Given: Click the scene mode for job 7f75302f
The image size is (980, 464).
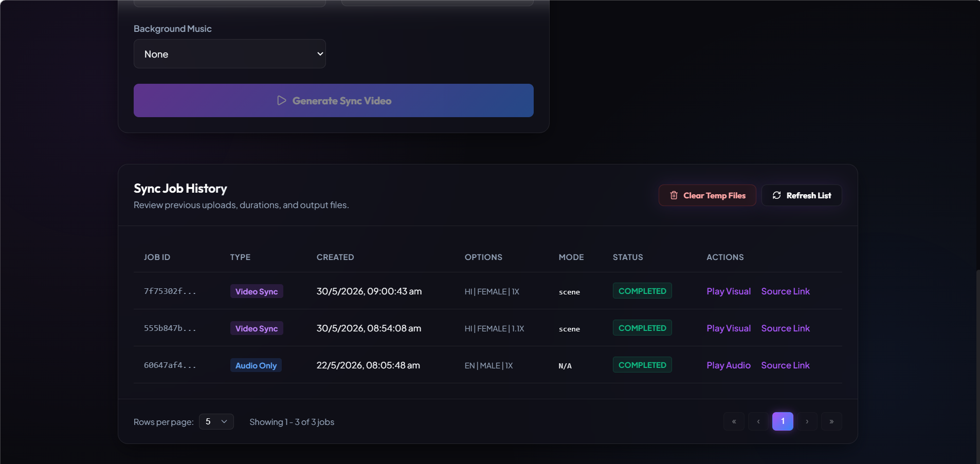Looking at the screenshot, I should [x=569, y=292].
